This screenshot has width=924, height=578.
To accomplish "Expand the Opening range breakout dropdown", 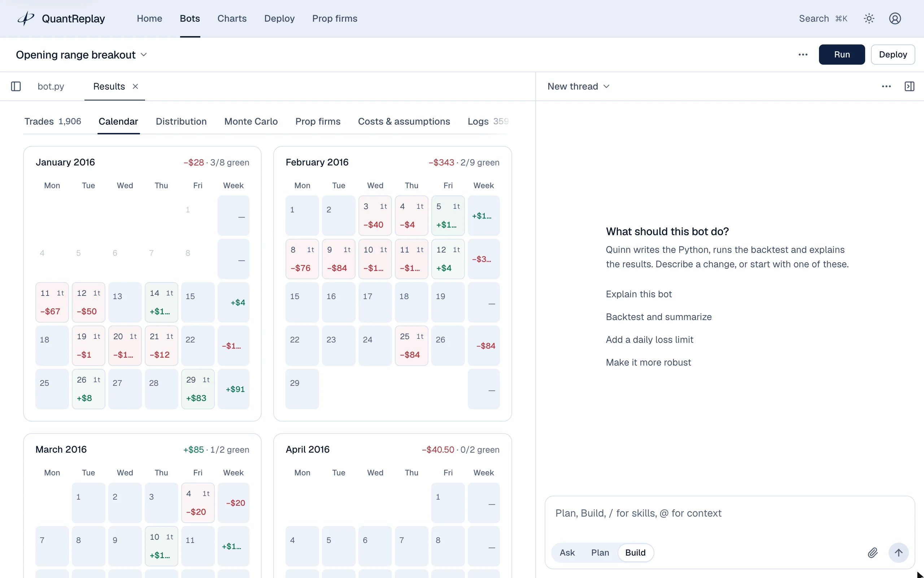I will pos(81,55).
